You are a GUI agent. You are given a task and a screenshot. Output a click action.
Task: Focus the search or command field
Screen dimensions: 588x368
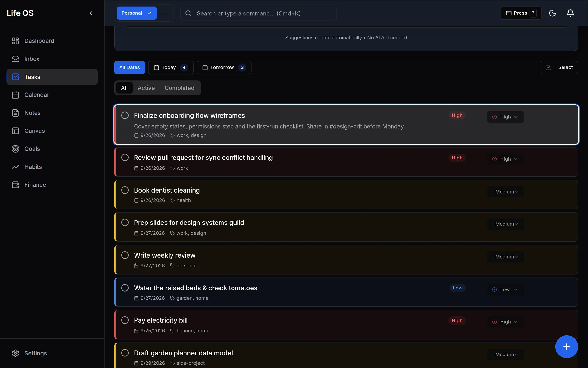click(x=258, y=13)
